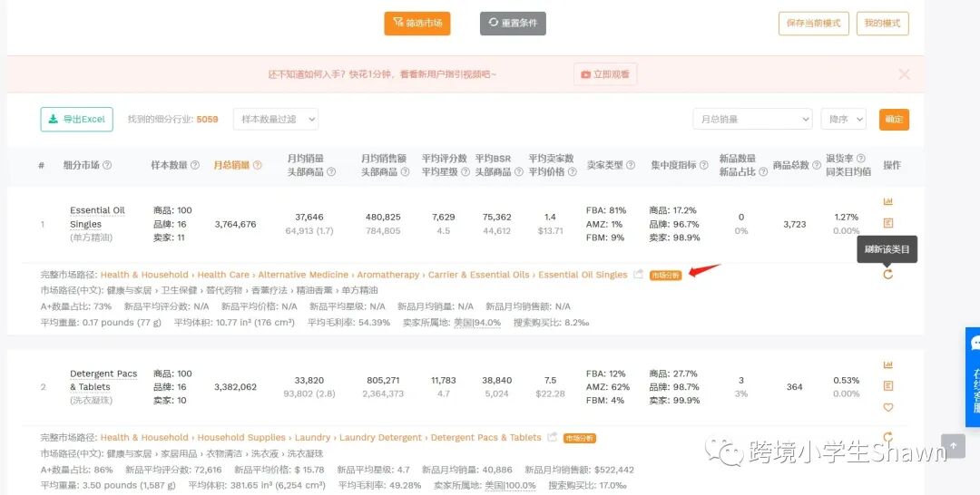This screenshot has width=980, height=495.
Task: Click seller location 美国|94.0% value
Action: [477, 323]
